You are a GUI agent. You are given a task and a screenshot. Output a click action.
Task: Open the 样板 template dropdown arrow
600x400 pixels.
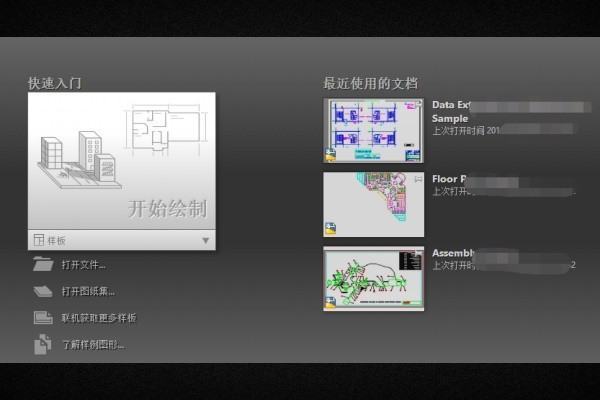(x=205, y=240)
